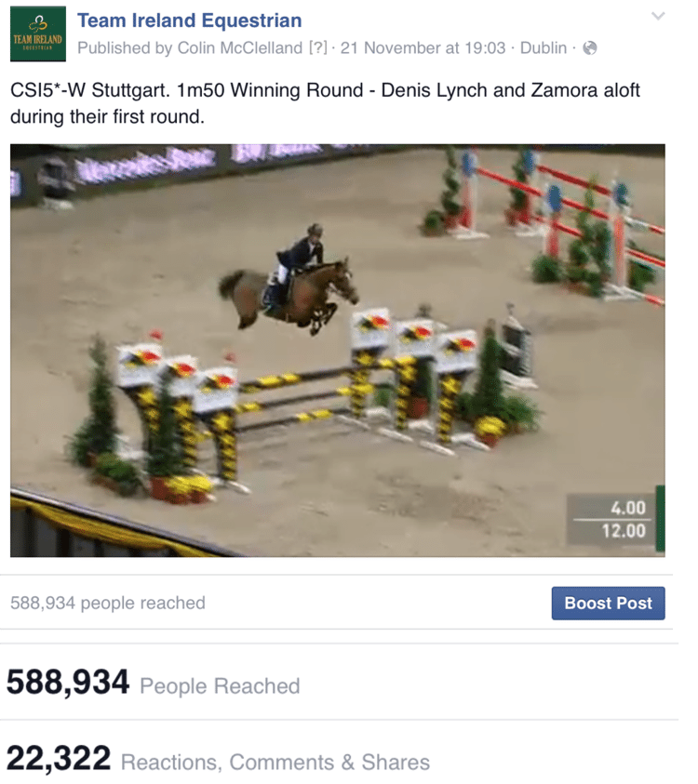Click the Boost Post button

tap(608, 603)
